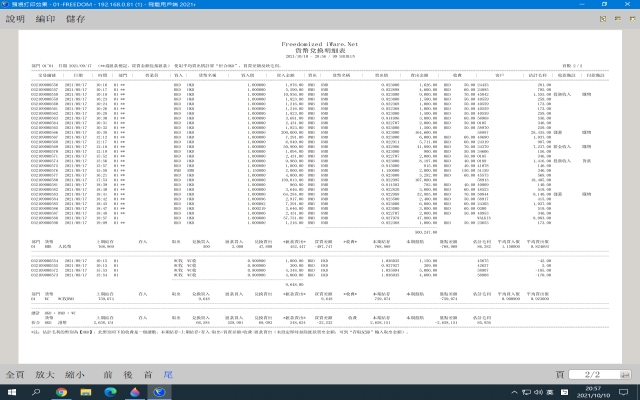Open the 說明 menu
The width and height of the screenshot is (640, 400).
coord(15,19)
